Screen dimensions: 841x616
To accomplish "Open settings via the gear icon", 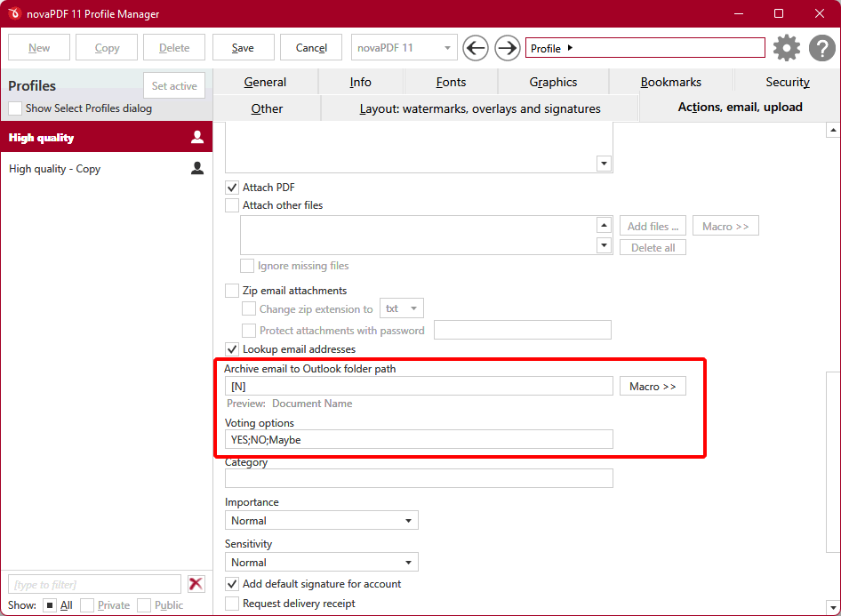I will point(786,48).
